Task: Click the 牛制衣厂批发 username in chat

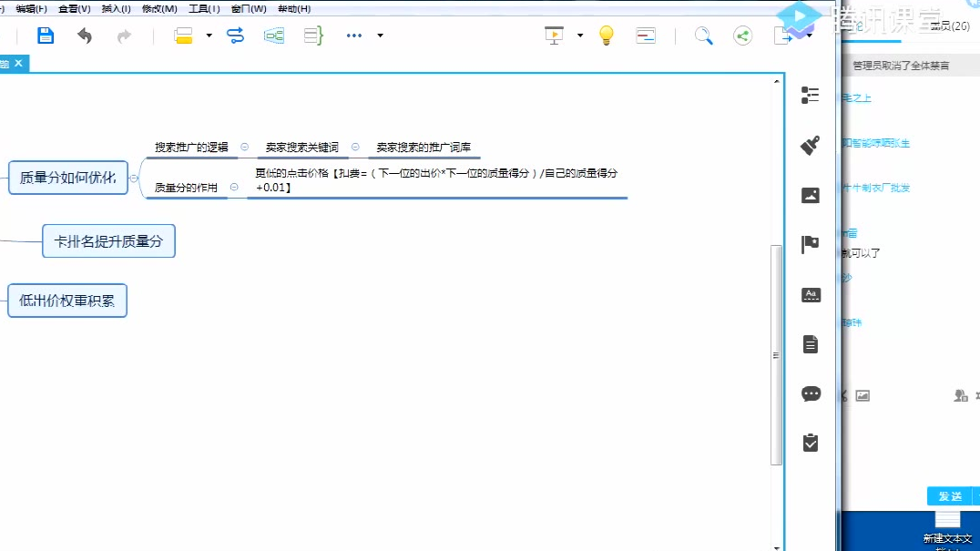Action: [x=875, y=188]
